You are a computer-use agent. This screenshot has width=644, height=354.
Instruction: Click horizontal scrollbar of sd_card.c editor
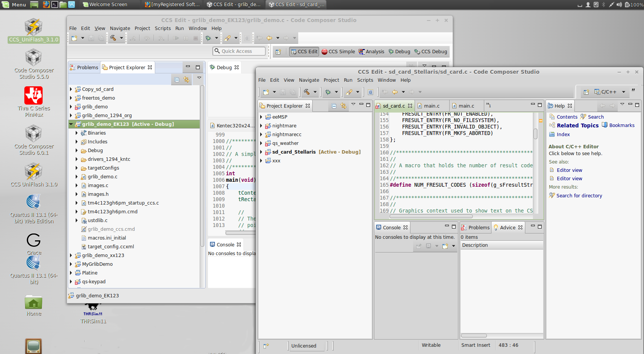point(431,216)
